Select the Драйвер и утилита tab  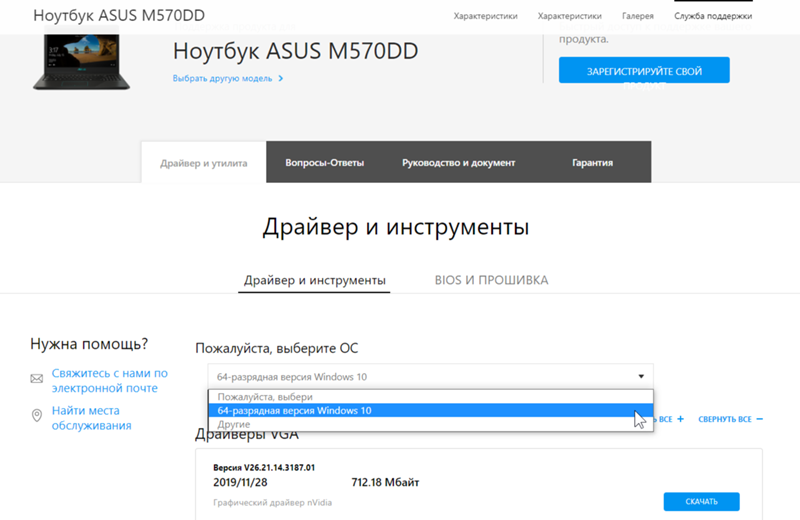[204, 163]
